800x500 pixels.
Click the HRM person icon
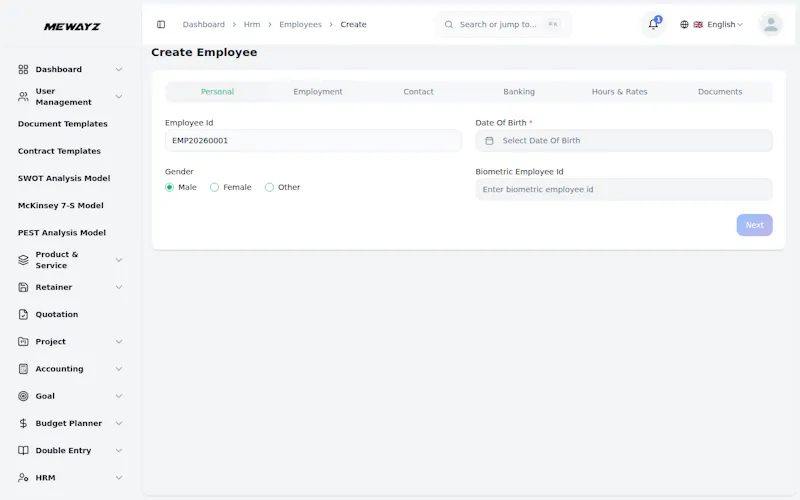click(23, 478)
